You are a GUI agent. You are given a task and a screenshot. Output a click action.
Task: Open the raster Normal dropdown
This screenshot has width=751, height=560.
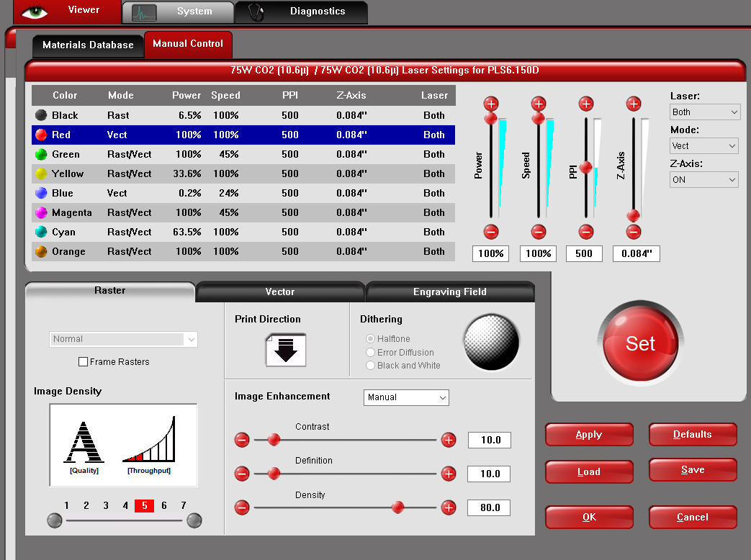pos(123,339)
